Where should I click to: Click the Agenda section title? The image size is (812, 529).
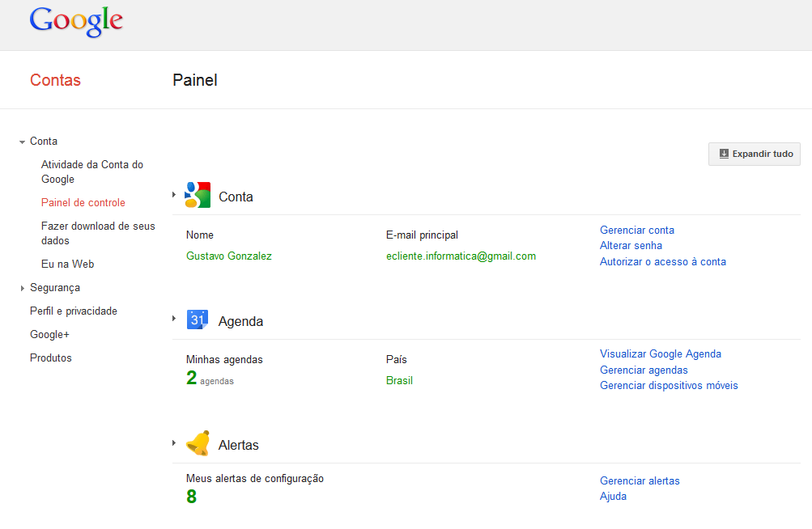pyautogui.click(x=240, y=321)
